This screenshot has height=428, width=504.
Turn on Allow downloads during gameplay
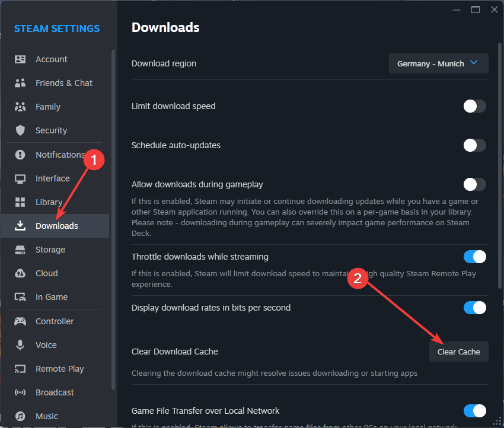[x=474, y=184]
